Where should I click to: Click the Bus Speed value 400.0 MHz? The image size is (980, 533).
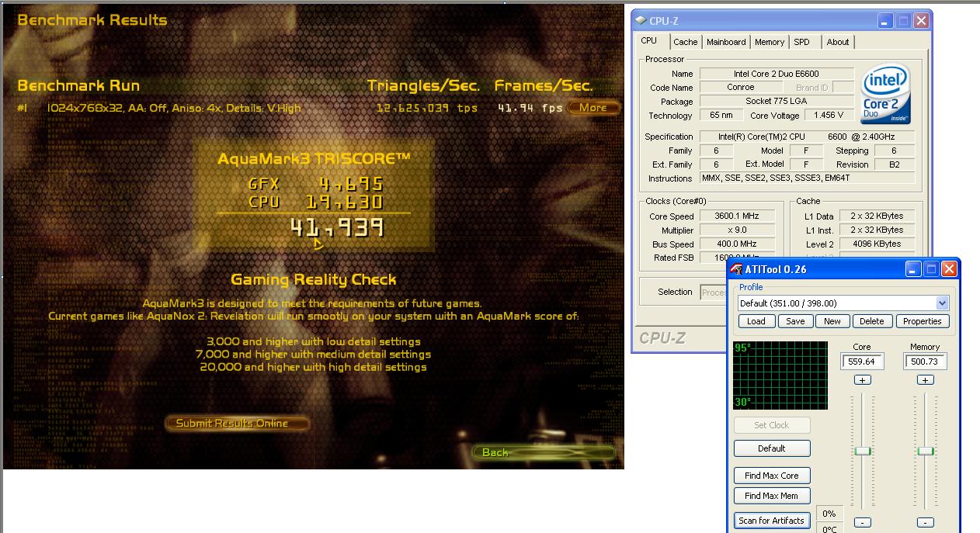(x=737, y=244)
